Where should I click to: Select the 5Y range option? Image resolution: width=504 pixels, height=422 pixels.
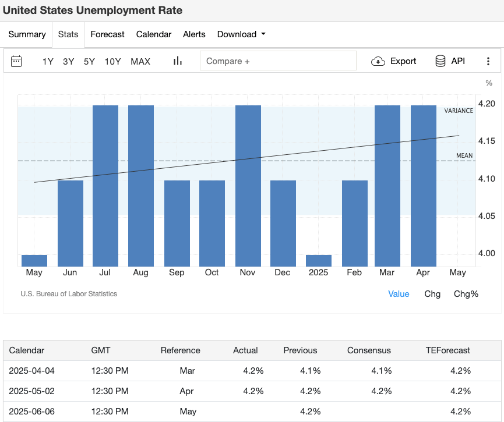[89, 61]
